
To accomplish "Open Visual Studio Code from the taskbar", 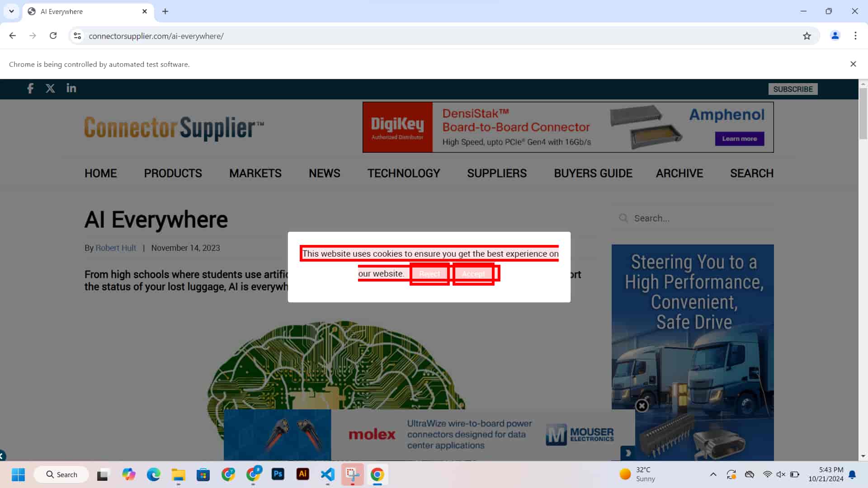I will pyautogui.click(x=328, y=474).
